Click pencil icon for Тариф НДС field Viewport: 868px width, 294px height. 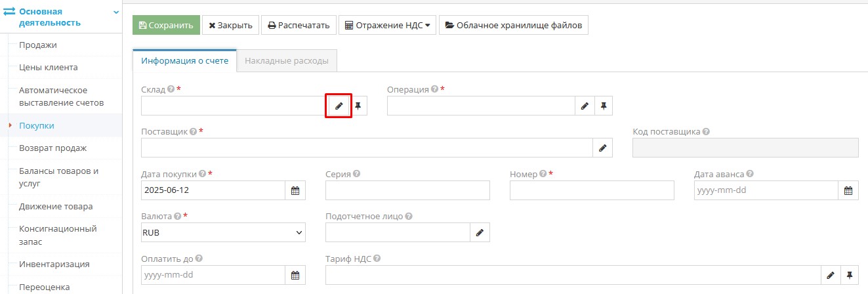click(x=831, y=275)
